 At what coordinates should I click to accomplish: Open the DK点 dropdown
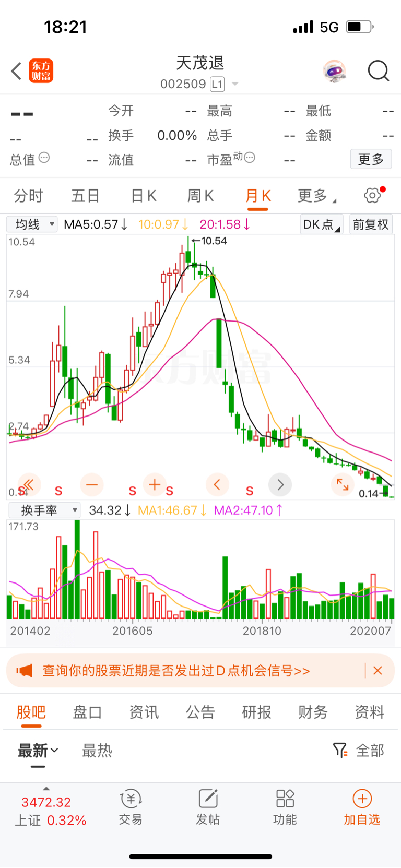coord(322,224)
